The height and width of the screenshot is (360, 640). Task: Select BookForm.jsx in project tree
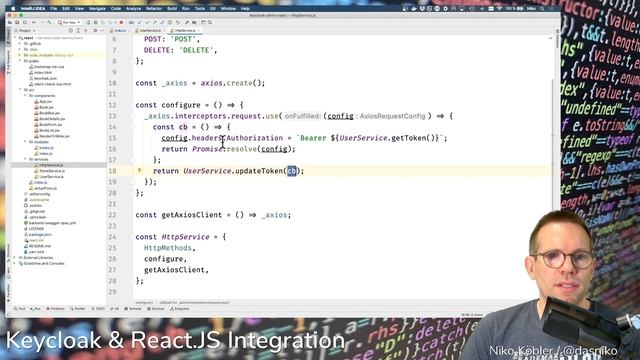click(51, 124)
